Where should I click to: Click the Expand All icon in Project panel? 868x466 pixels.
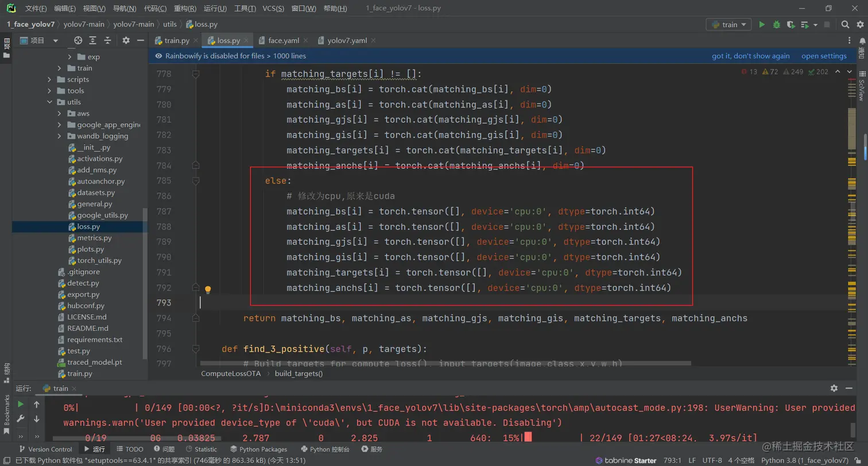coord(93,40)
